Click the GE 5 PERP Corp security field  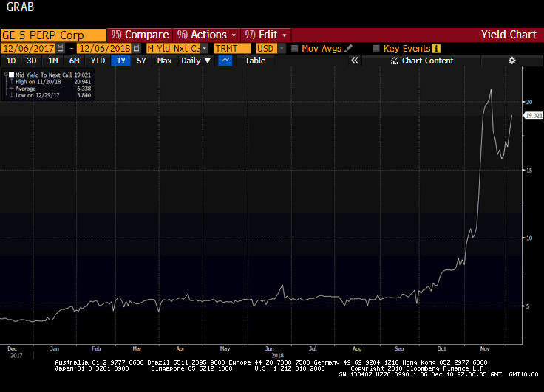(53, 35)
